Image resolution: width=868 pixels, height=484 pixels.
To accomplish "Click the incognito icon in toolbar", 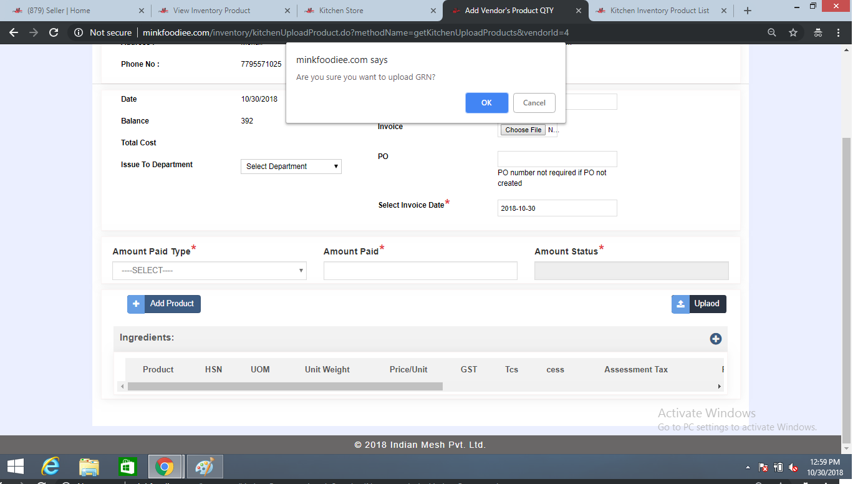I will click(x=818, y=32).
